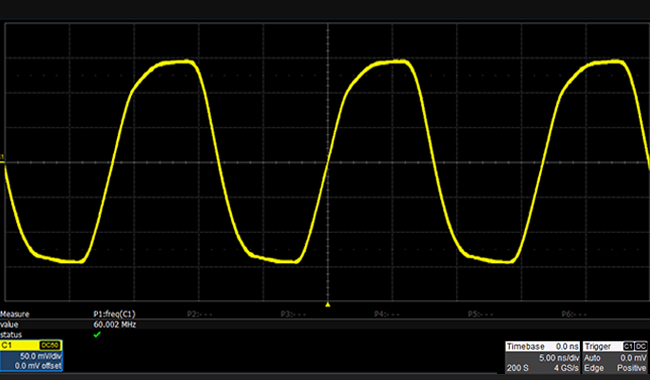
Task: Open the Timebase descriptor box
Action: pos(542,357)
